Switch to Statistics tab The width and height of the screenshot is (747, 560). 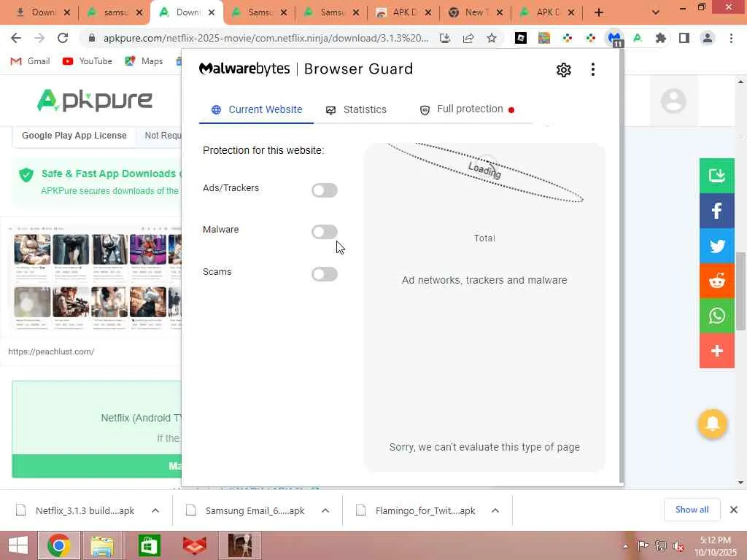(356, 109)
